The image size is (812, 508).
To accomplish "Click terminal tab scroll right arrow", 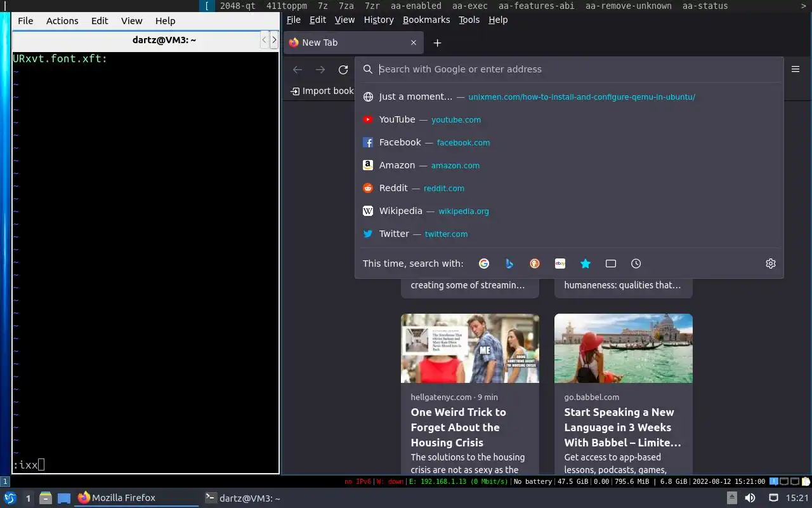I will 274,40.
